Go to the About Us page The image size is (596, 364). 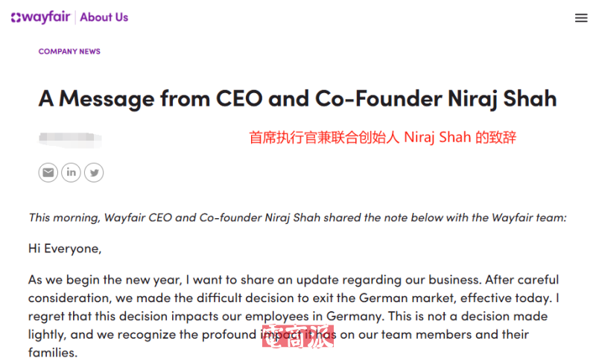point(104,17)
